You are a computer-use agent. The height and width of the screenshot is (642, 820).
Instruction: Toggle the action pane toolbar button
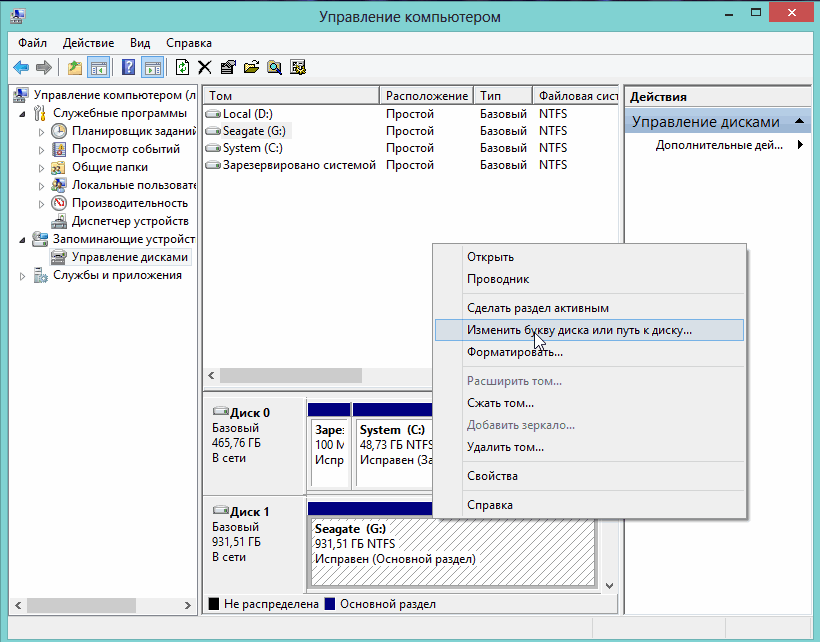tap(152, 68)
